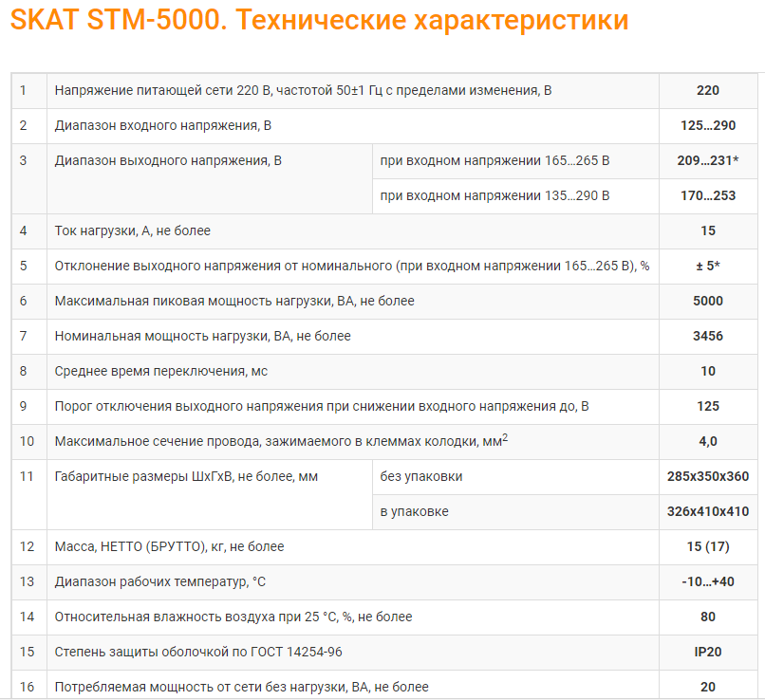The height and width of the screenshot is (700, 765).
Task: Click the 326x410x410 dimensions value
Action: (x=707, y=511)
